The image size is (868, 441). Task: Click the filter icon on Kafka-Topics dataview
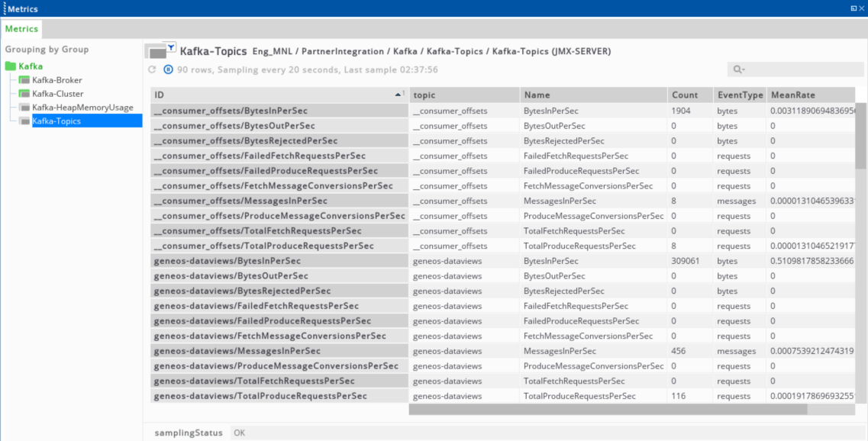171,47
